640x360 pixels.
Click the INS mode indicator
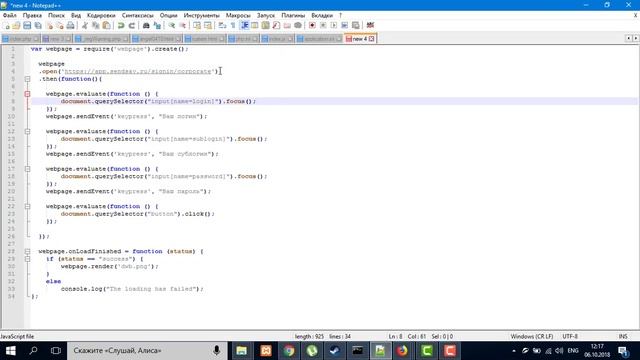coord(623,337)
